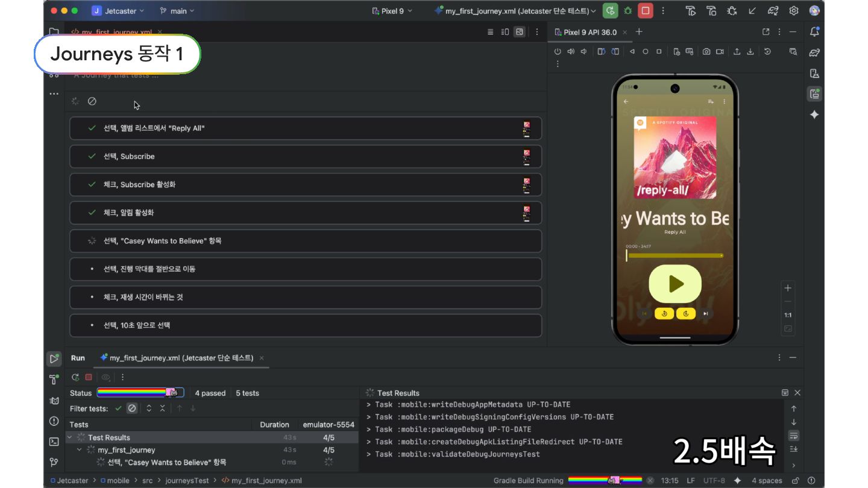868x488 pixels.
Task: Open the Notifications bell in right sidebar
Action: click(x=815, y=32)
